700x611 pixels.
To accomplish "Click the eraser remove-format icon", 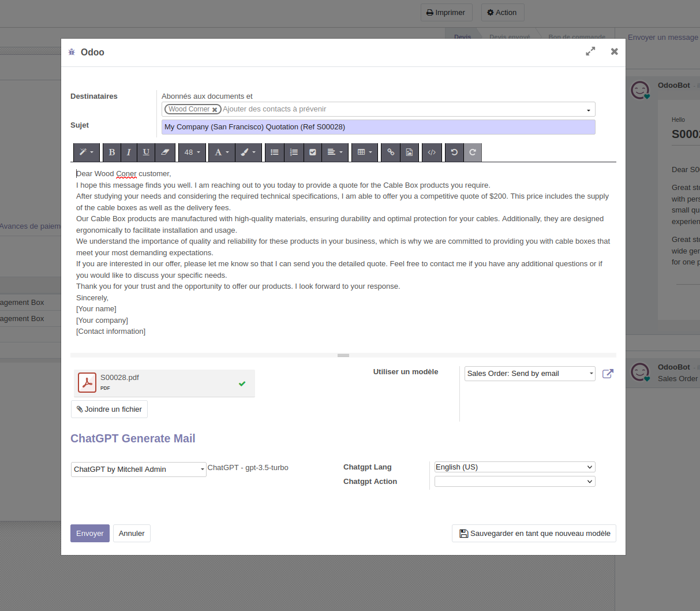I will tap(165, 152).
